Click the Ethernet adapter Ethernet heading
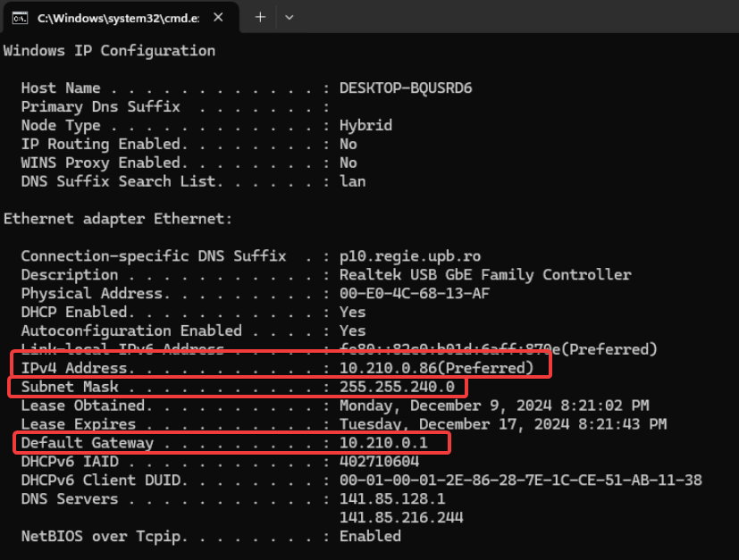 tap(118, 219)
